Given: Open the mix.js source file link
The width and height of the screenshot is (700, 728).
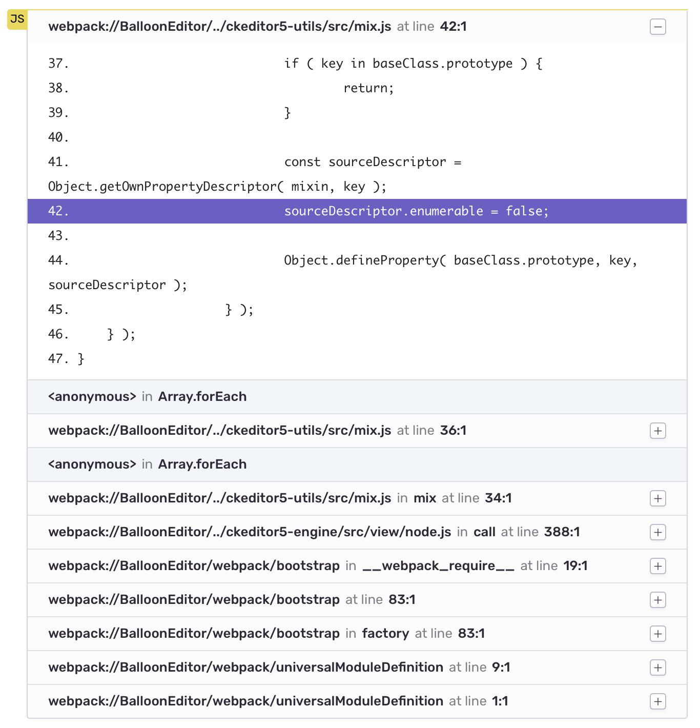Looking at the screenshot, I should 219,26.
